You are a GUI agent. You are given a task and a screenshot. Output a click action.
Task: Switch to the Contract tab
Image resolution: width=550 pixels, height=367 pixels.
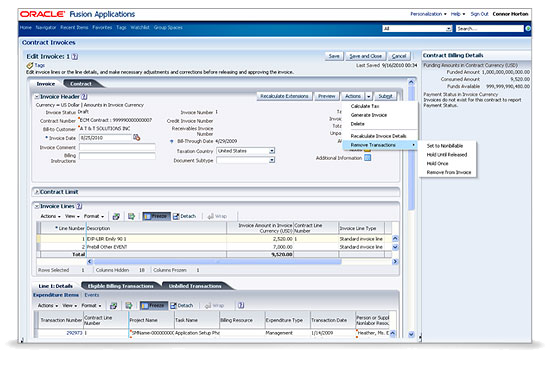click(x=81, y=84)
